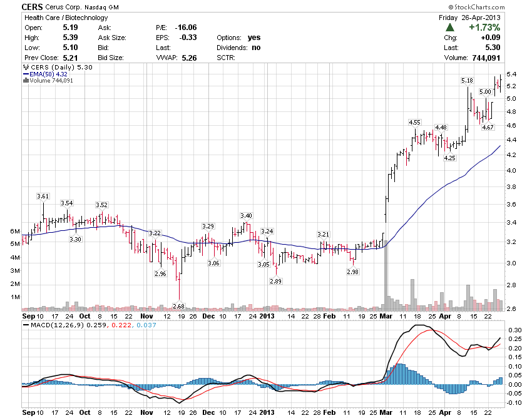Viewport: 532px width, 418px height.
Task: Click the Low value 5.10
Action: click(x=70, y=48)
